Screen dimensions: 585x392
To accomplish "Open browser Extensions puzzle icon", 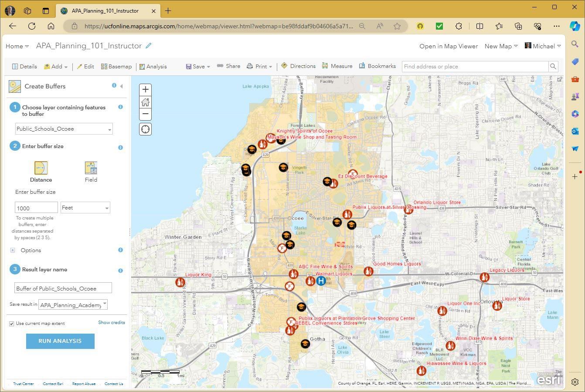I will pos(459,26).
